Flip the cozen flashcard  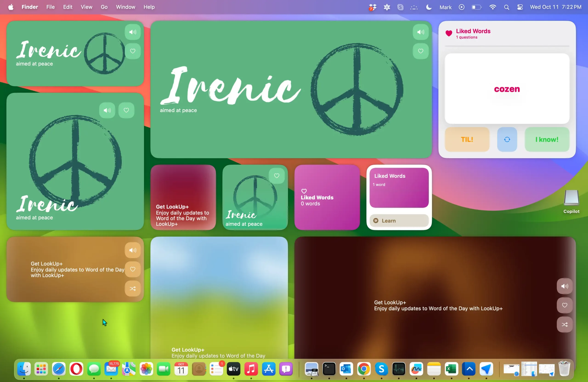507,89
